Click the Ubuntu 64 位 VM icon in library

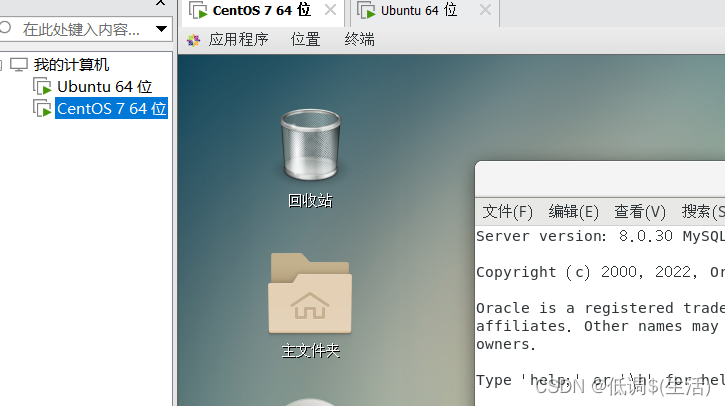(x=42, y=86)
